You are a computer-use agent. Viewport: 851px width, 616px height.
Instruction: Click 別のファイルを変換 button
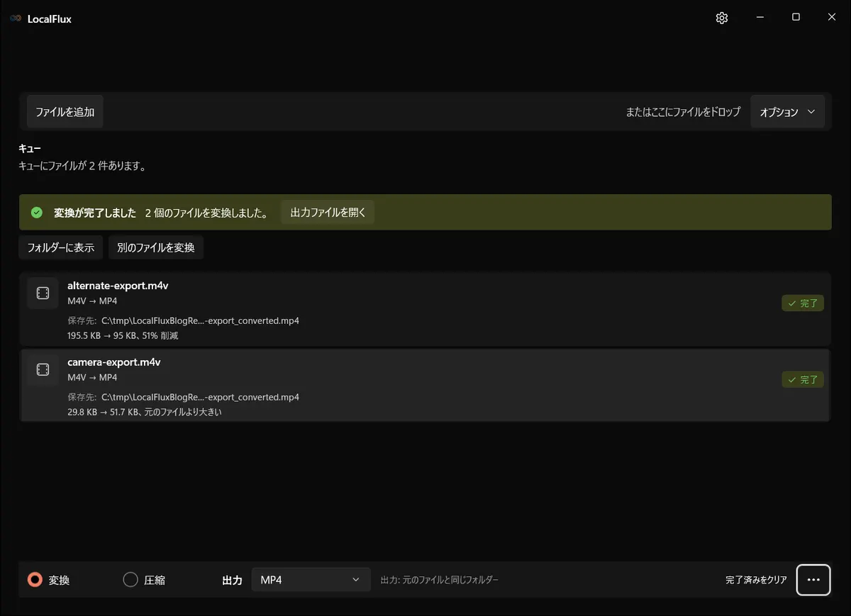pyautogui.click(x=156, y=247)
